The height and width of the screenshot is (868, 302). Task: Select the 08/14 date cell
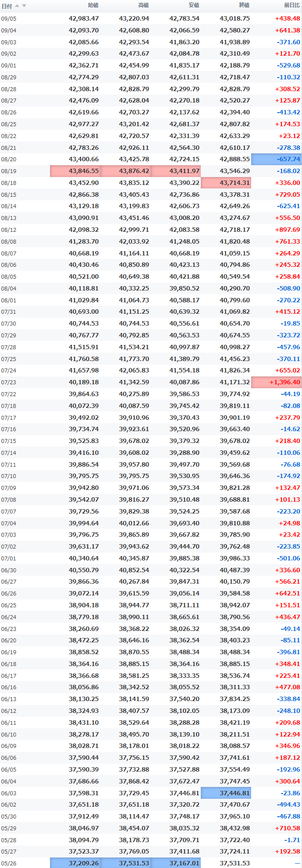pos(9,206)
